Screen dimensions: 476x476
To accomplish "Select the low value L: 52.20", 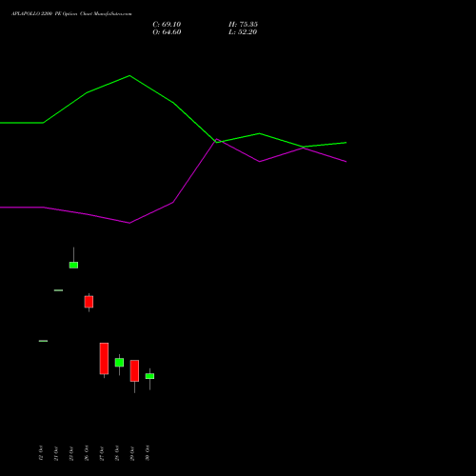I will 243,31.
